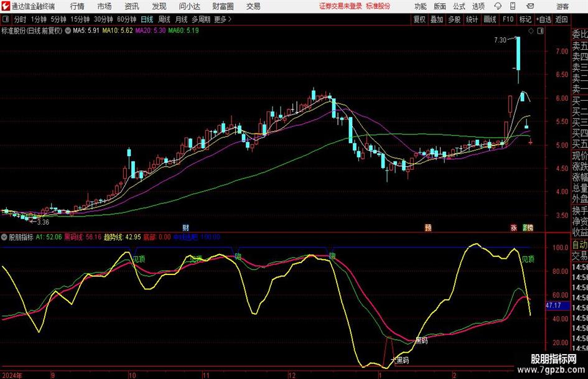Click the 7.30 high price label
This screenshot has width=588, height=379.
(500, 40)
